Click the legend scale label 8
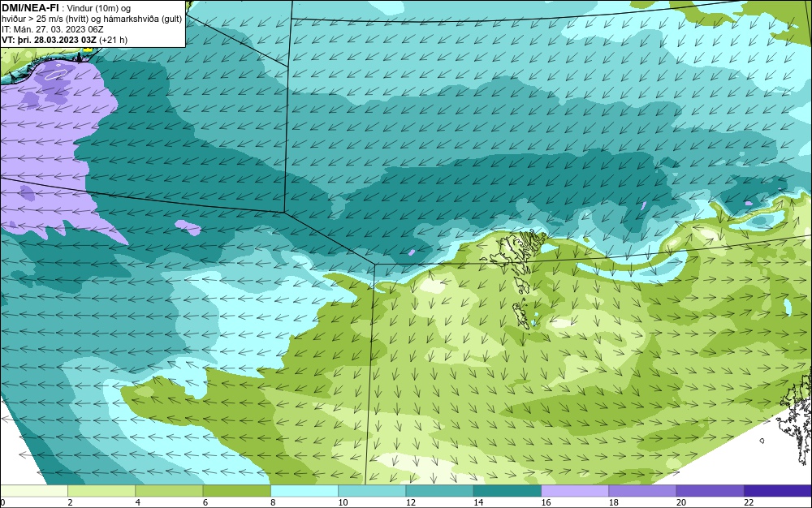This screenshot has width=812, height=508. pyautogui.click(x=273, y=502)
